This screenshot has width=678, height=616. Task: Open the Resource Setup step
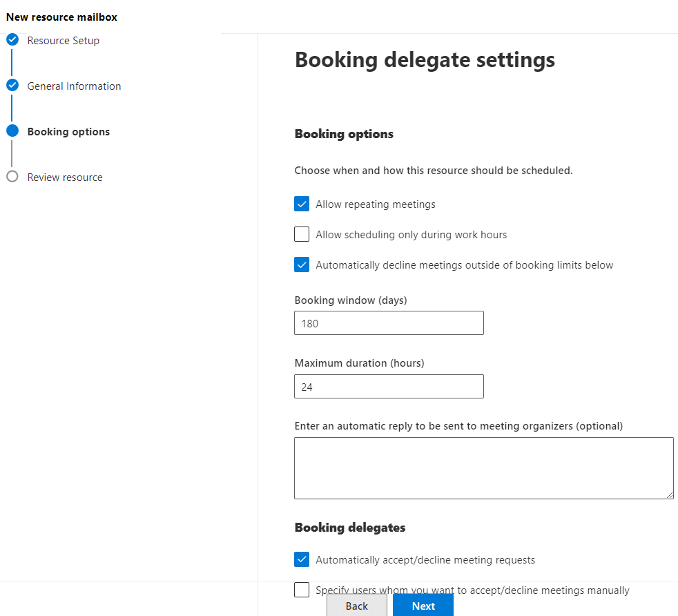click(63, 41)
